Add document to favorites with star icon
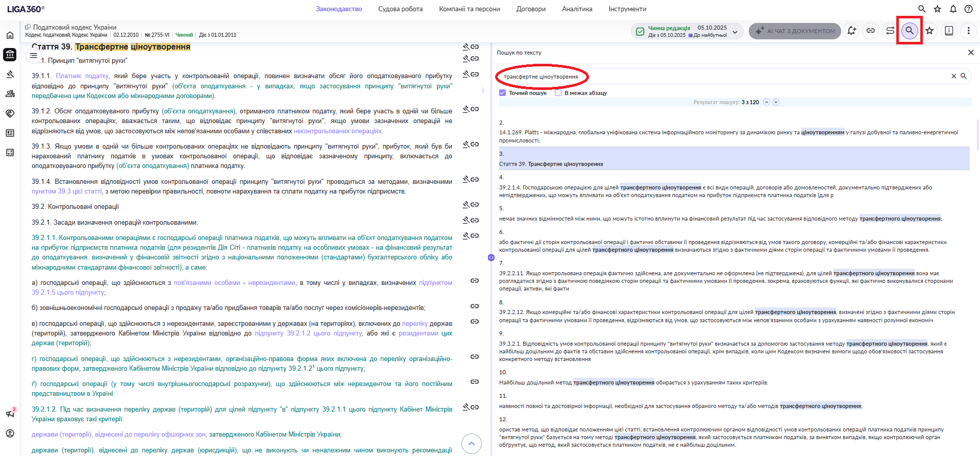Image resolution: width=980 pixels, height=456 pixels. tap(929, 31)
